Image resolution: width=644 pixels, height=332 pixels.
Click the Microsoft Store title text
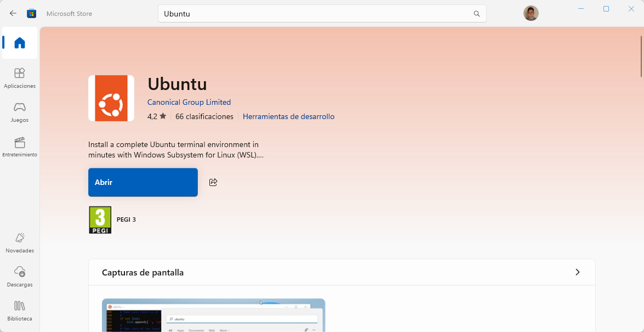[x=69, y=14]
